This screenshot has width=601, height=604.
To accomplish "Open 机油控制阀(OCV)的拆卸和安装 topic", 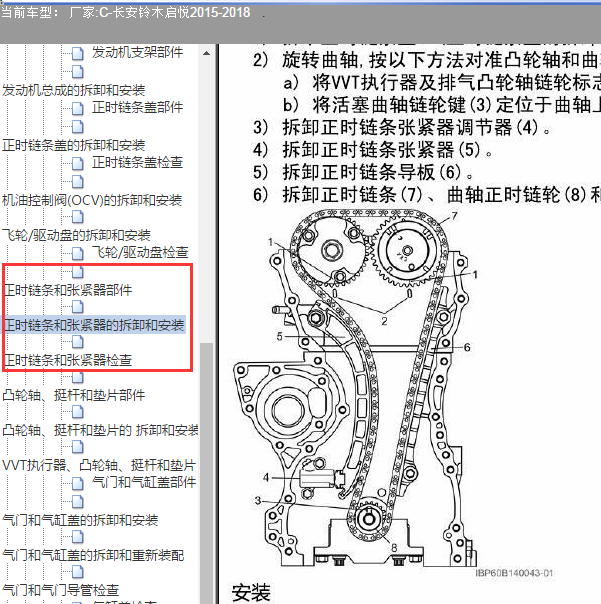I will point(92,200).
